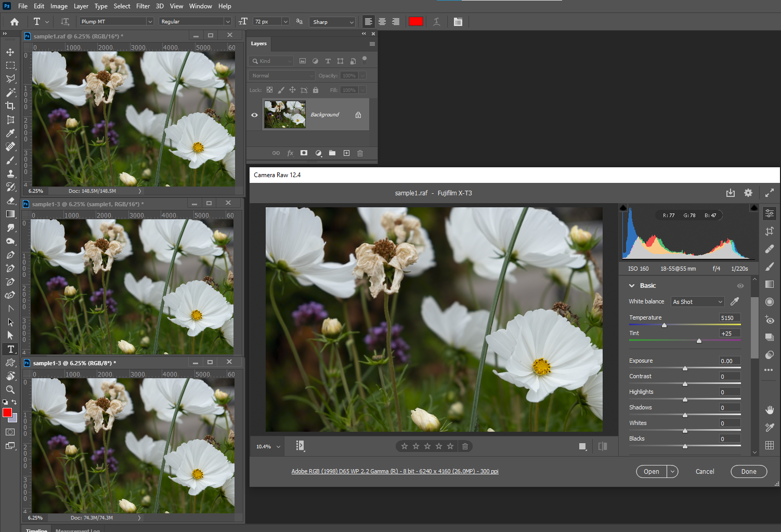Image resolution: width=781 pixels, height=532 pixels.
Task: Open the workflow options link showing Adobe RGB
Action: click(395, 471)
